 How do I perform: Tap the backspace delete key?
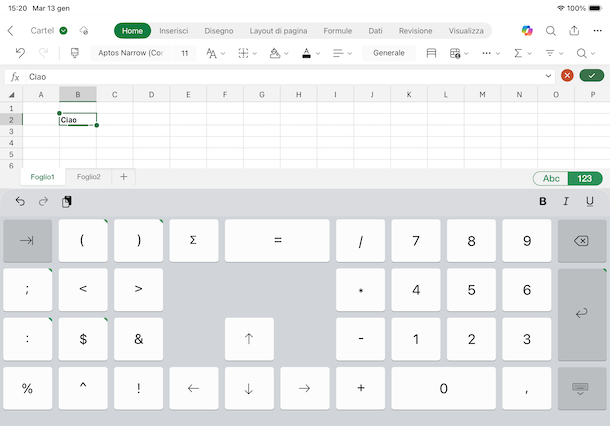tap(582, 241)
